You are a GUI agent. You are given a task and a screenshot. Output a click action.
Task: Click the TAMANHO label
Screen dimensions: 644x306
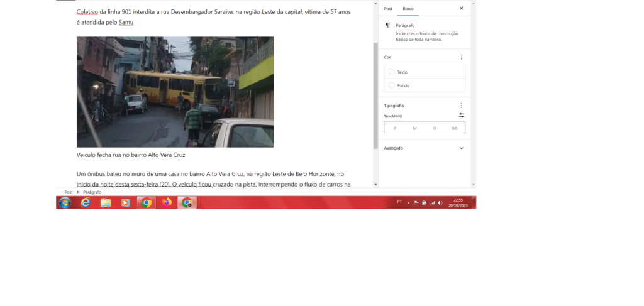tap(393, 116)
